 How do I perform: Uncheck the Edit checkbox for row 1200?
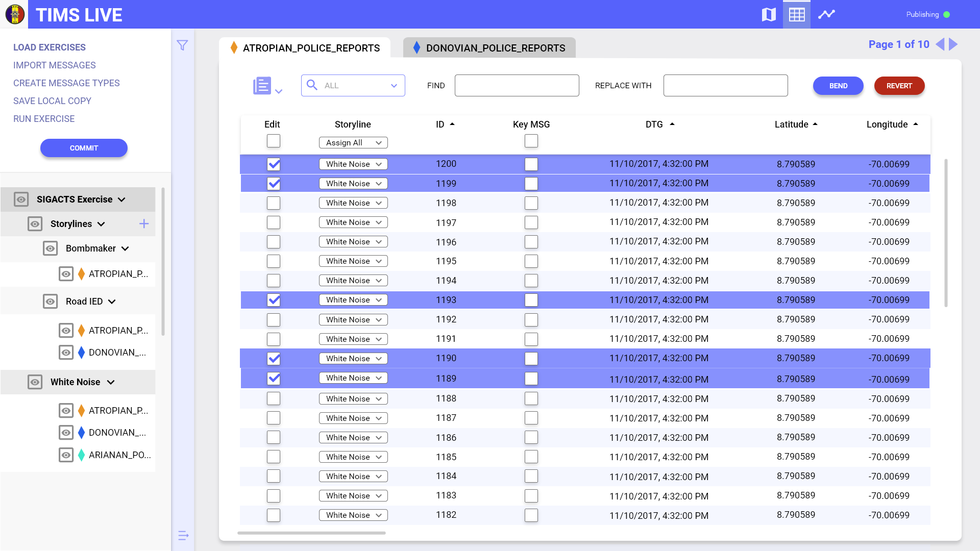pos(274,164)
